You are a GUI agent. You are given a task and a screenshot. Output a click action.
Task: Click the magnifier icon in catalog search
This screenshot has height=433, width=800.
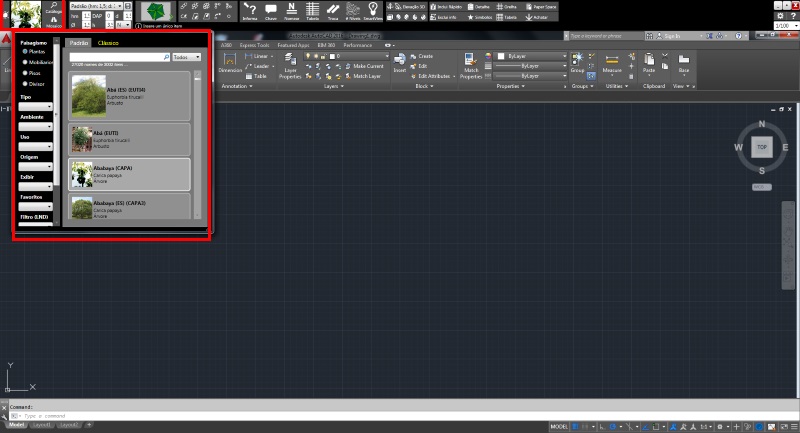tap(166, 57)
